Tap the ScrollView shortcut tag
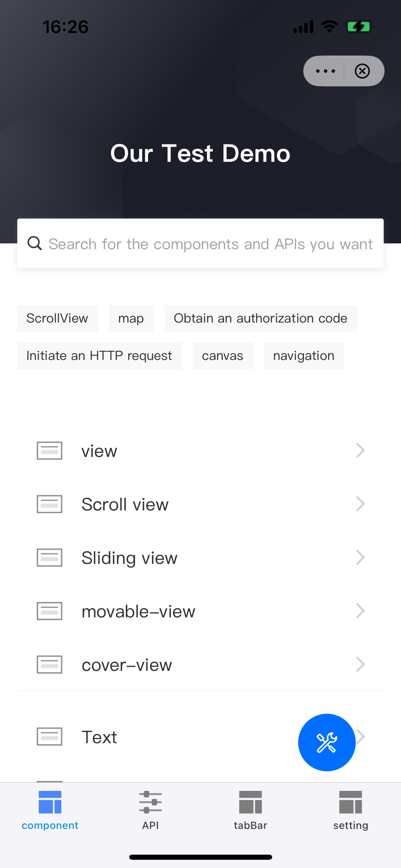Image resolution: width=401 pixels, height=868 pixels. point(57,318)
